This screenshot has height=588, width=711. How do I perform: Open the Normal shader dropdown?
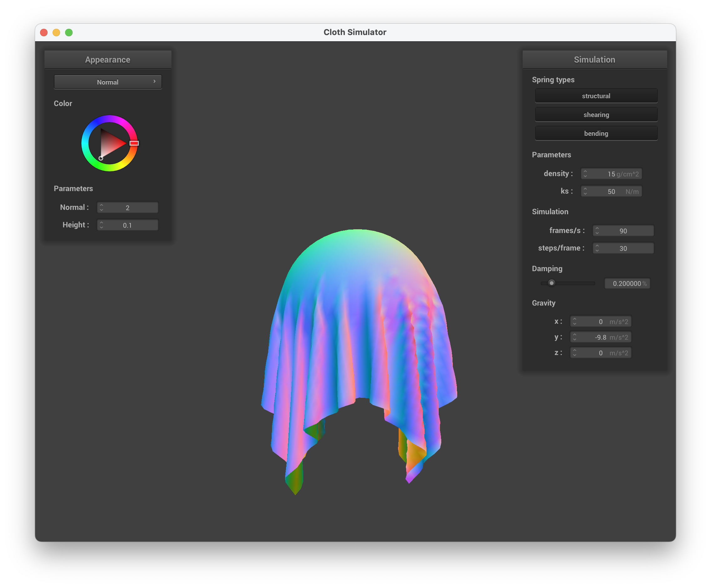click(108, 82)
